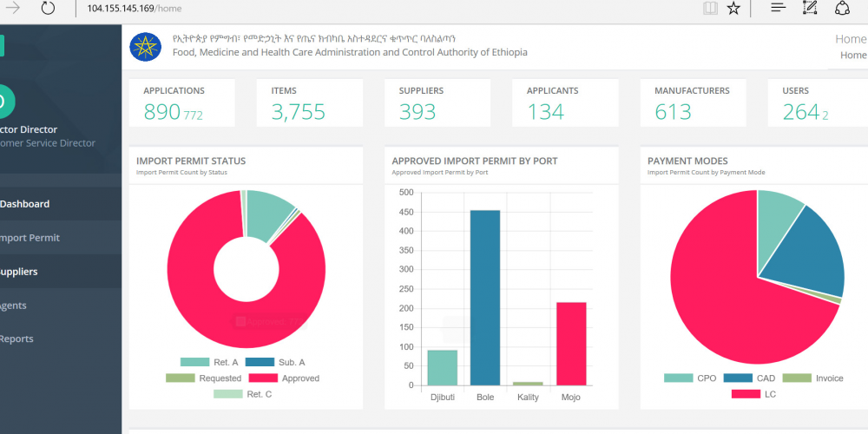Click the Applications count card
The image size is (868, 434).
[x=181, y=102]
